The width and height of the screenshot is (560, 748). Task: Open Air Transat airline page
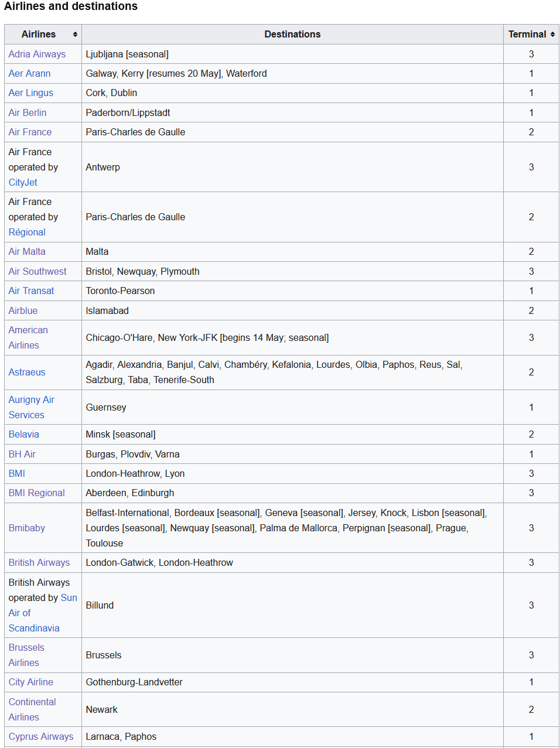[x=31, y=291]
